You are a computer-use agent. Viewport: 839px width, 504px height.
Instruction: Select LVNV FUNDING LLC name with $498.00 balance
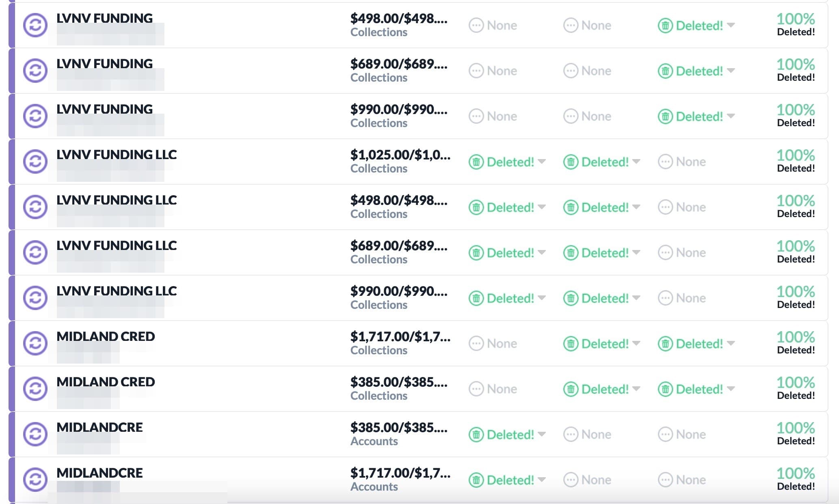click(117, 200)
